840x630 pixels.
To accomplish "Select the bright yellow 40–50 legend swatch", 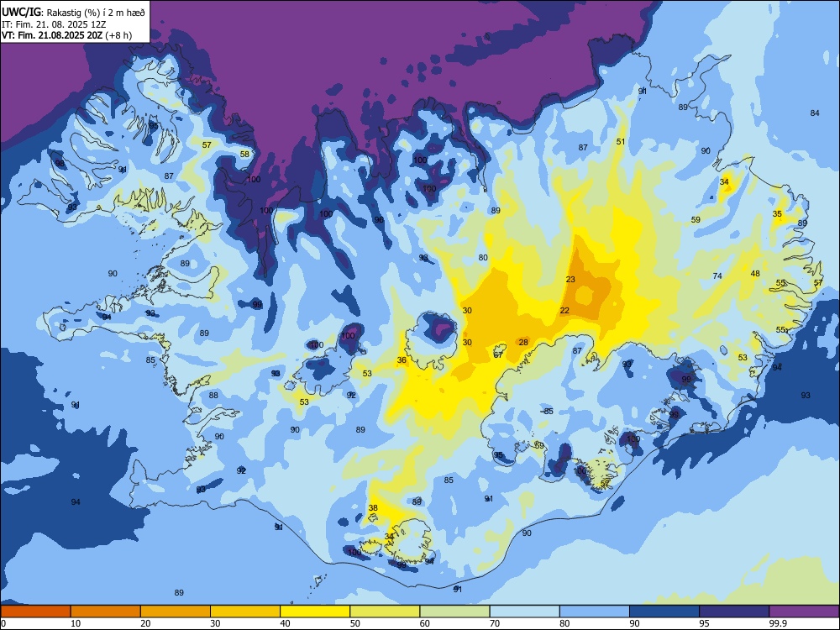I will point(315,612).
